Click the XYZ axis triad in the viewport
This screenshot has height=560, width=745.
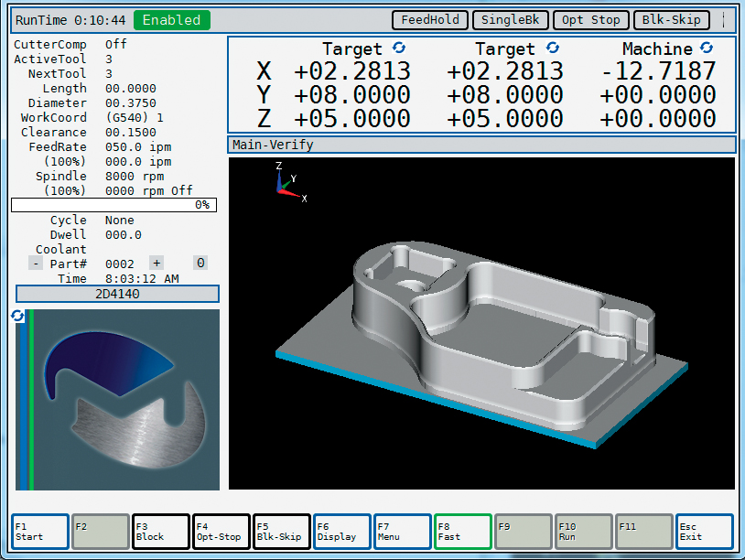coord(287,182)
